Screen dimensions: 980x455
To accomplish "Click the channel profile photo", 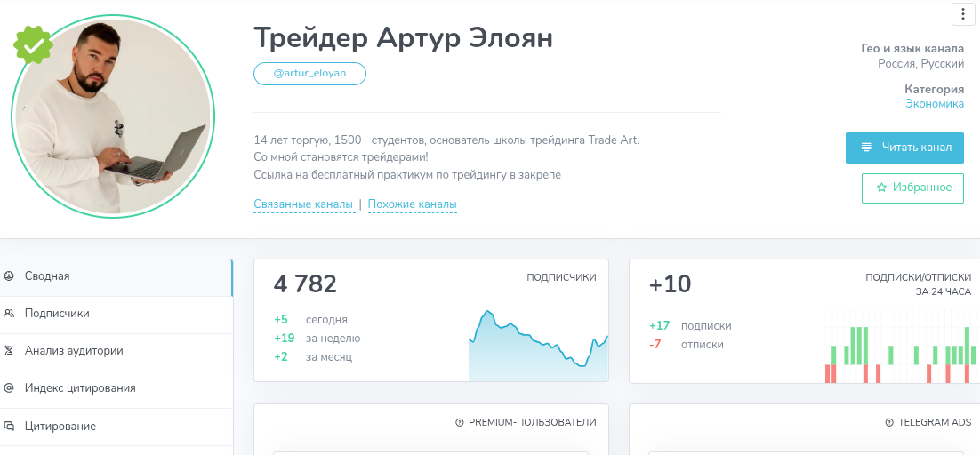I will pos(113,117).
